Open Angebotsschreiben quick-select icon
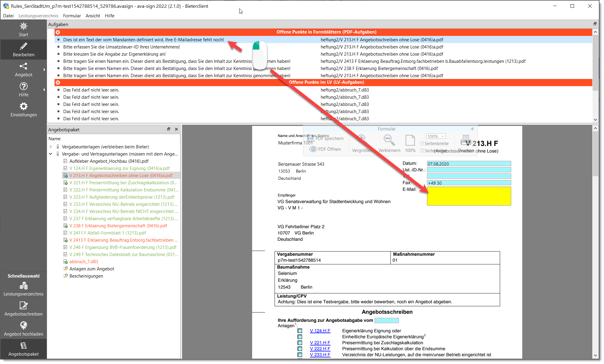This screenshot has height=364, width=604. pos(23,306)
